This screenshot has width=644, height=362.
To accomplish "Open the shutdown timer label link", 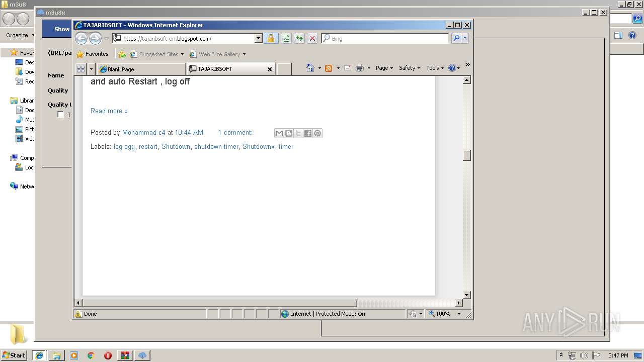I will 216,147.
